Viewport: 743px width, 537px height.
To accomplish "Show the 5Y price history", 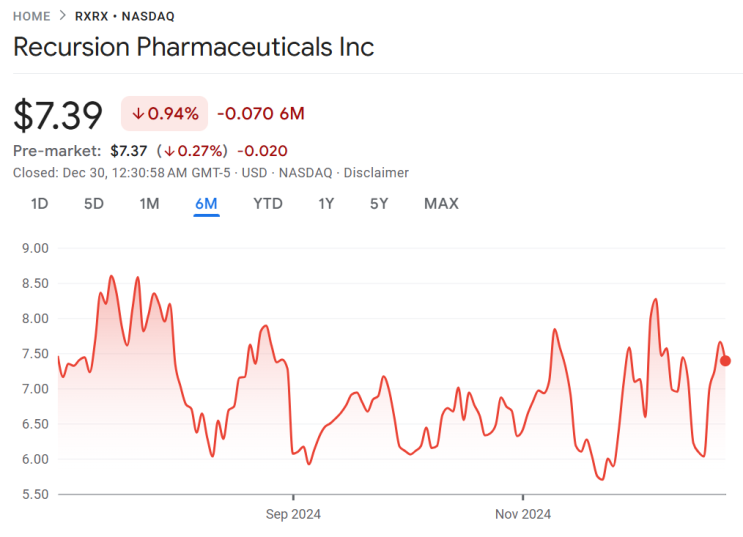I will [x=379, y=204].
